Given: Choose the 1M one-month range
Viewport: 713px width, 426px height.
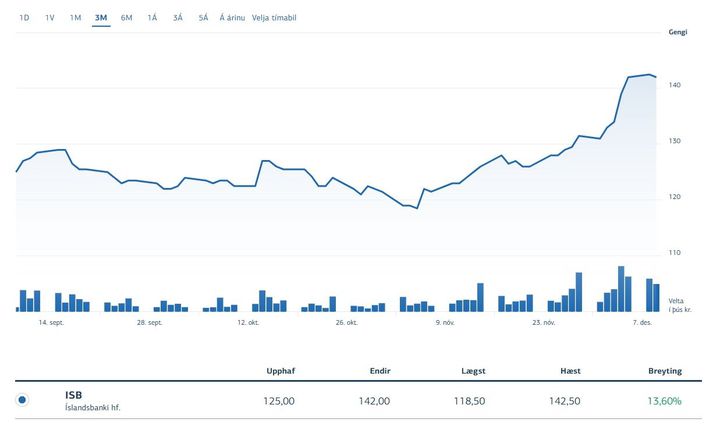Looking at the screenshot, I should pyautogui.click(x=76, y=18).
